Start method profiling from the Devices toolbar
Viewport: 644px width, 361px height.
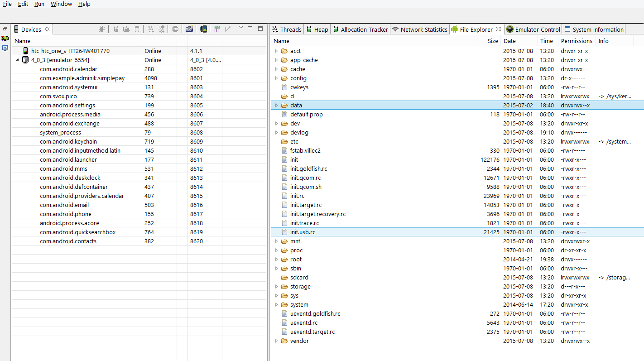tap(162, 29)
